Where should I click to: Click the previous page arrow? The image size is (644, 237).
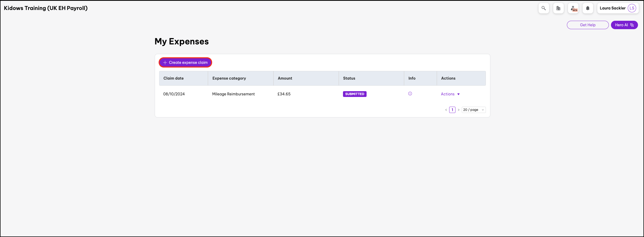(x=446, y=110)
